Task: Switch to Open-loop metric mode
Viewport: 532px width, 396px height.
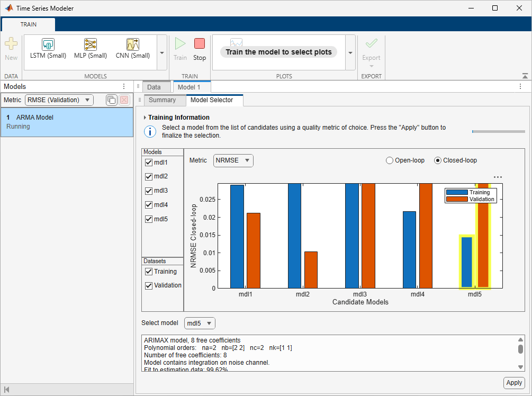Action: 389,160
